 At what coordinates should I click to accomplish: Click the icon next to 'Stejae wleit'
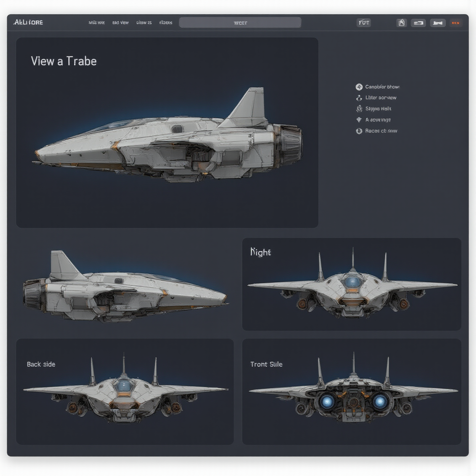point(359,109)
